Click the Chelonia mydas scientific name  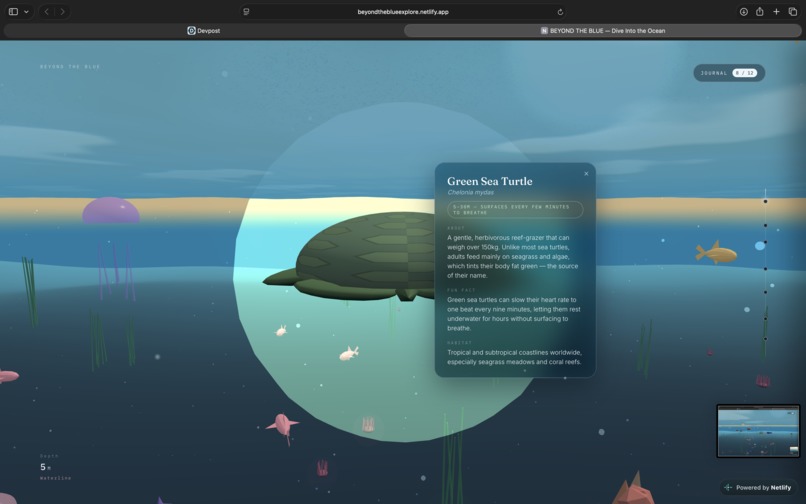(470, 192)
